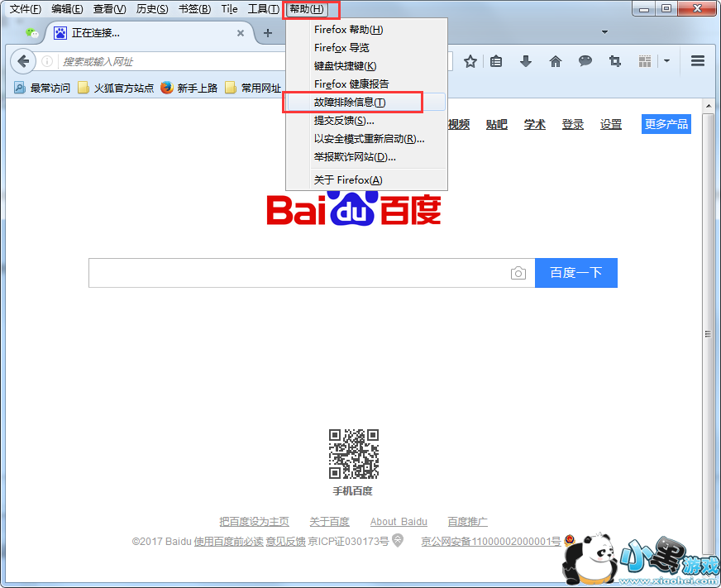The width and height of the screenshot is (721, 588).
Task: Open the 工具(T) menu
Action: click(264, 9)
